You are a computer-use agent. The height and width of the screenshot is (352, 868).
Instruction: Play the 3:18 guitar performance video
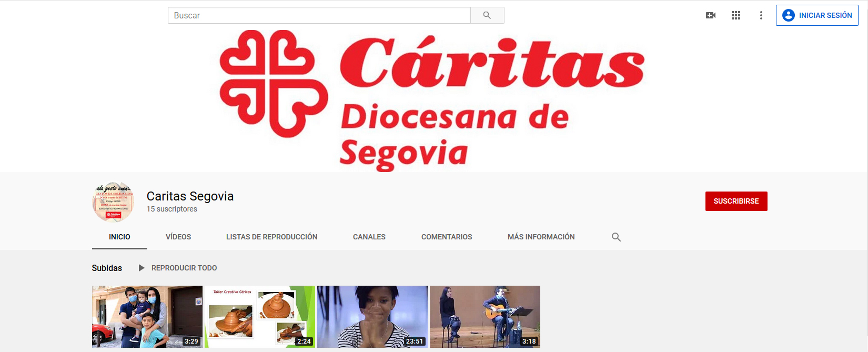[x=485, y=317]
